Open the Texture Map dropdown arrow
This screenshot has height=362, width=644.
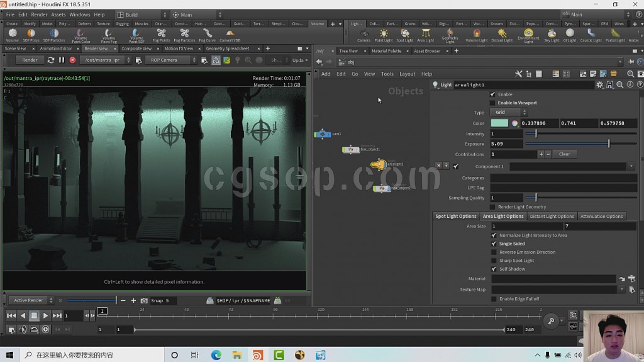click(621, 290)
